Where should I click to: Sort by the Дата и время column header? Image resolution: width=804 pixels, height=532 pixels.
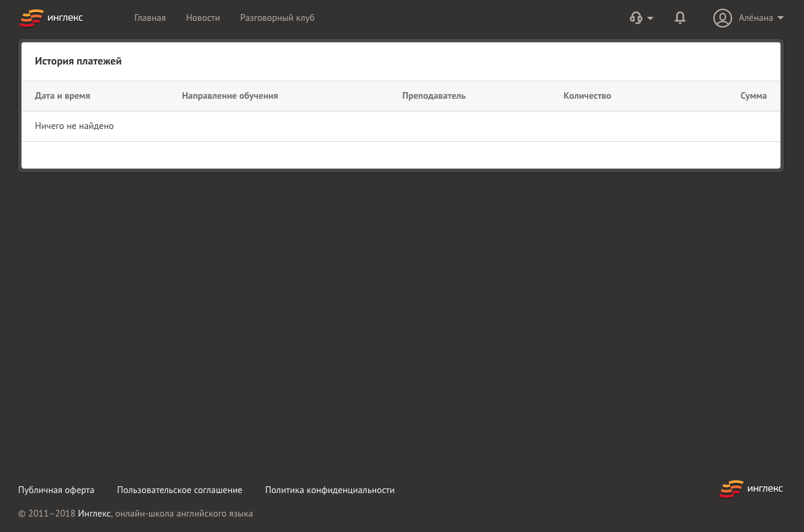click(62, 95)
